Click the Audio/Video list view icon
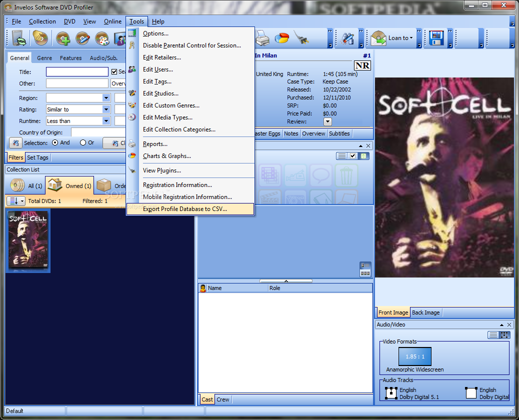Screen dimensions: 519x420 [493, 335]
